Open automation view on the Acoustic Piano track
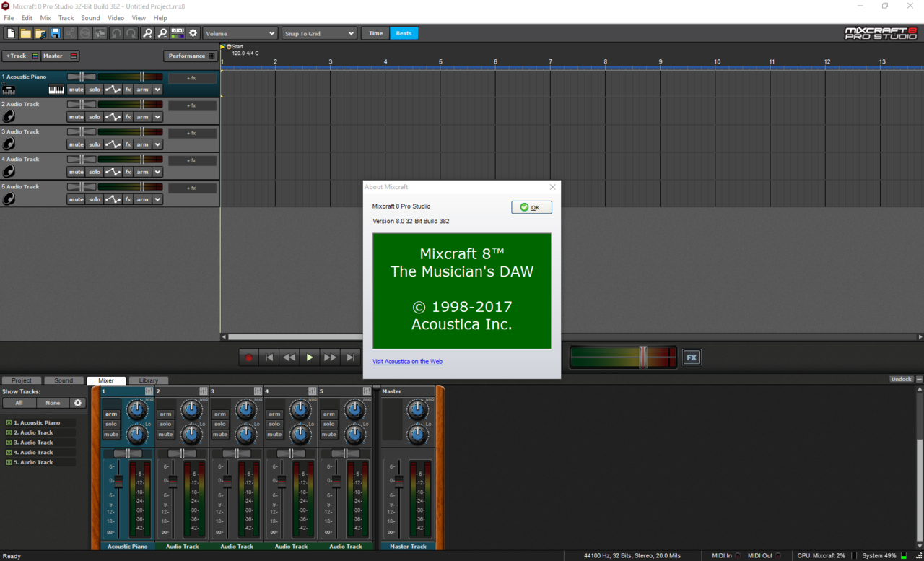924x561 pixels. click(x=113, y=89)
